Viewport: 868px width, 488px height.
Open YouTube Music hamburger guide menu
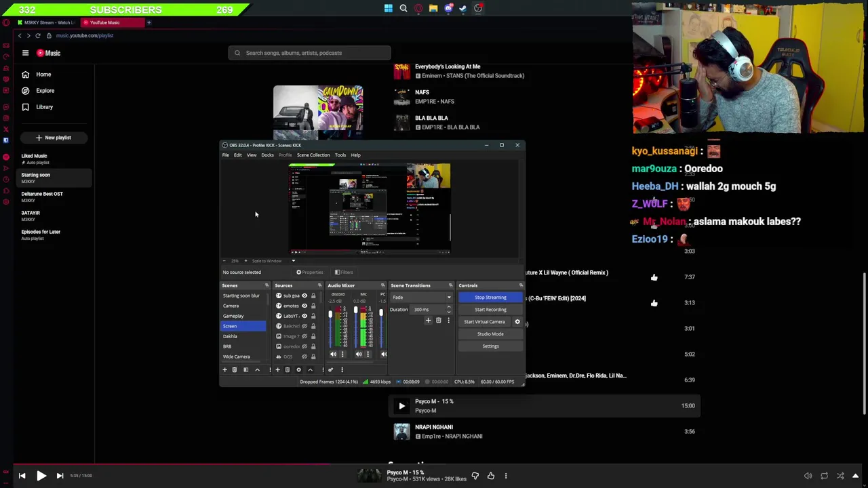point(25,53)
